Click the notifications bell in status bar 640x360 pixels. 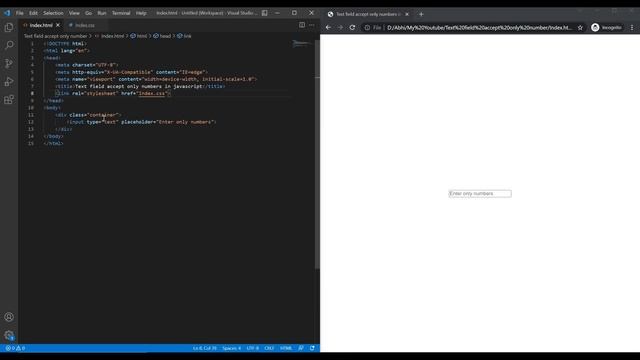click(312, 348)
